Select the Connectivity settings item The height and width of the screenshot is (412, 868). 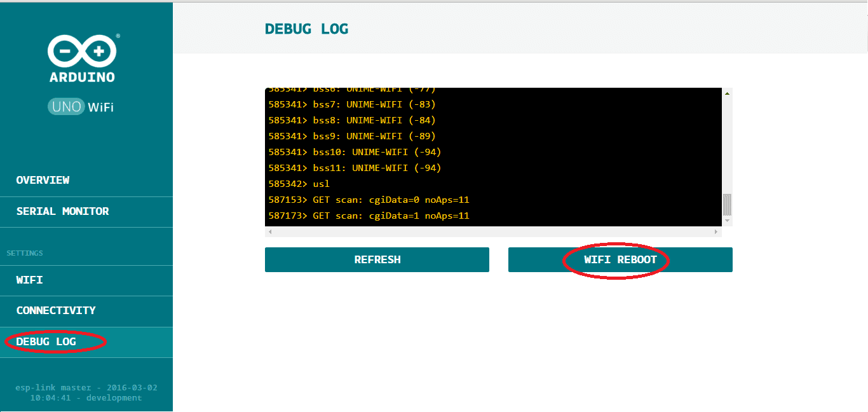56,310
